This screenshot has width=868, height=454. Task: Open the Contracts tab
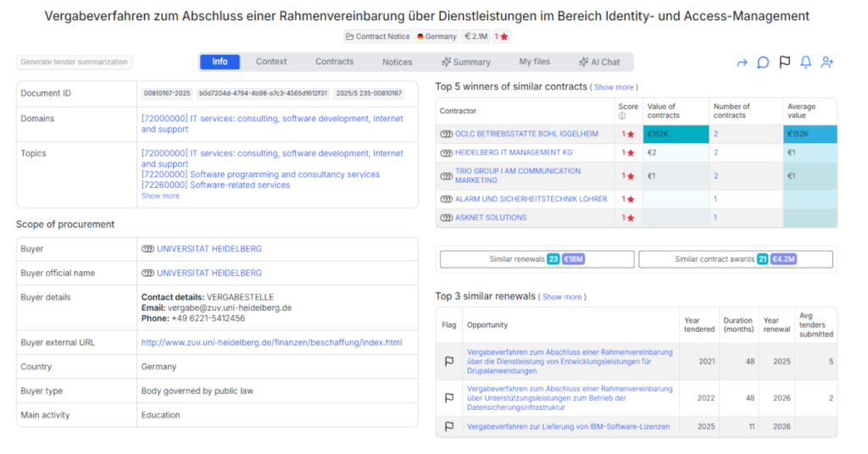tap(334, 62)
